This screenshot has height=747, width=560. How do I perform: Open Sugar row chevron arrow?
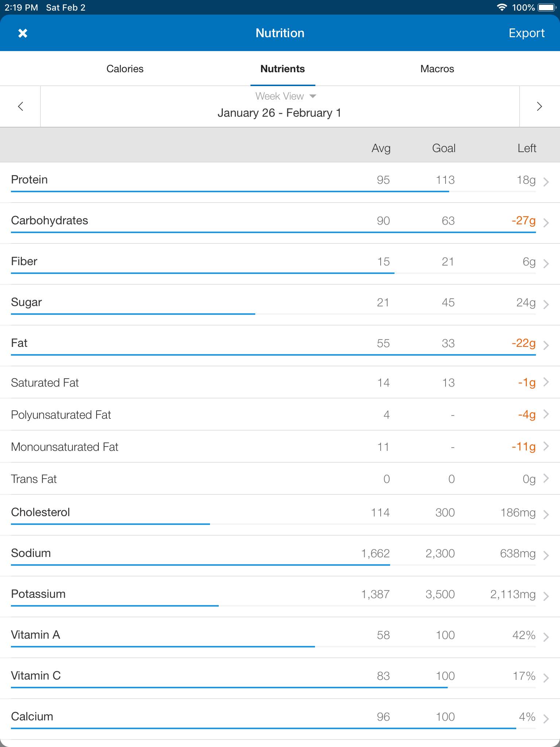[546, 304]
